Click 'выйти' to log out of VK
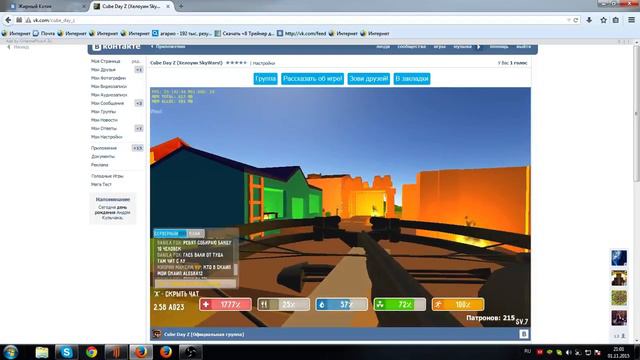 (523, 47)
